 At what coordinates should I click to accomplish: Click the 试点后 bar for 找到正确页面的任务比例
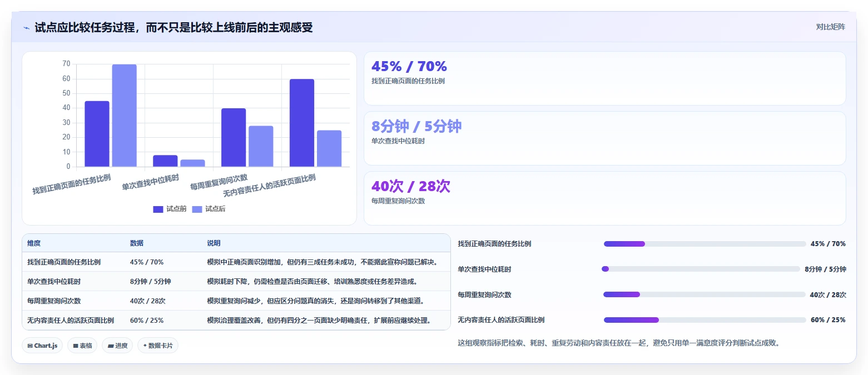click(x=124, y=116)
